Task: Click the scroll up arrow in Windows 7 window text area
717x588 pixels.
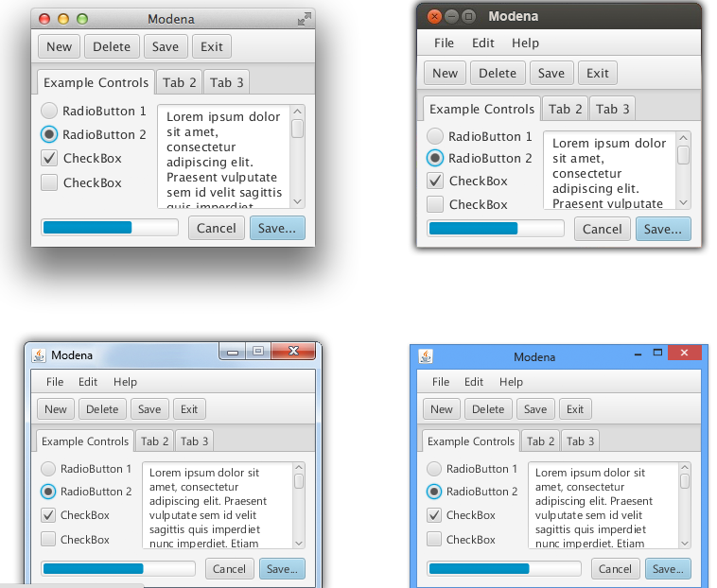Action: tap(299, 467)
